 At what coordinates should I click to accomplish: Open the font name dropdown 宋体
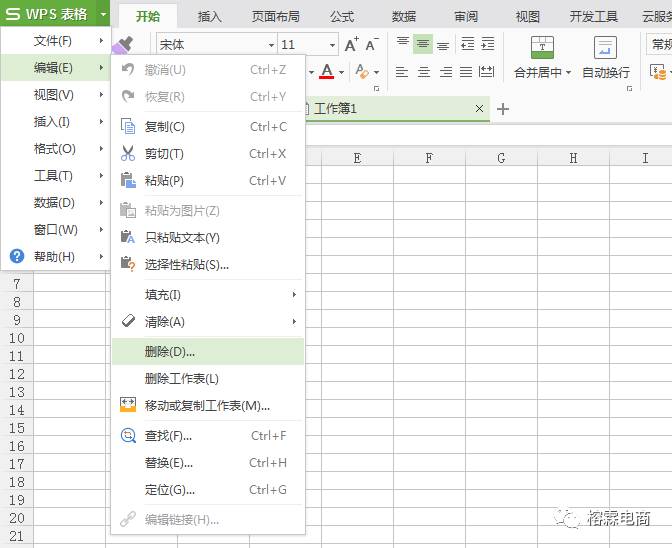(x=271, y=45)
